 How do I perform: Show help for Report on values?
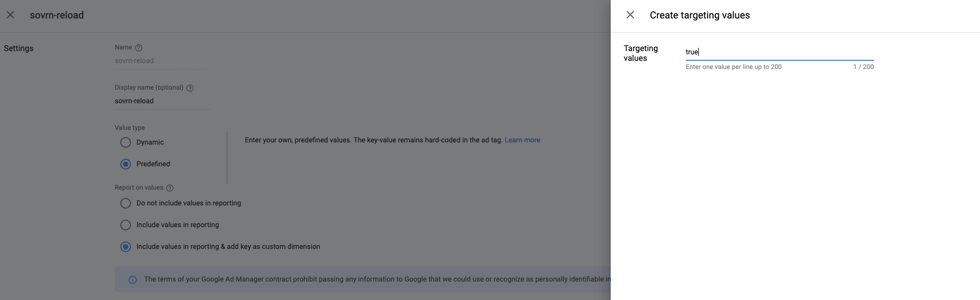(170, 188)
